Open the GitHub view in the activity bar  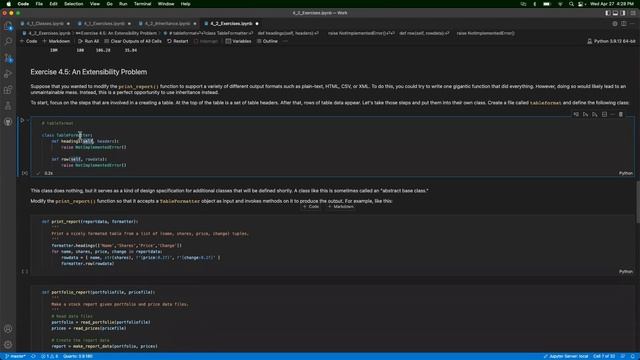coord(8,122)
